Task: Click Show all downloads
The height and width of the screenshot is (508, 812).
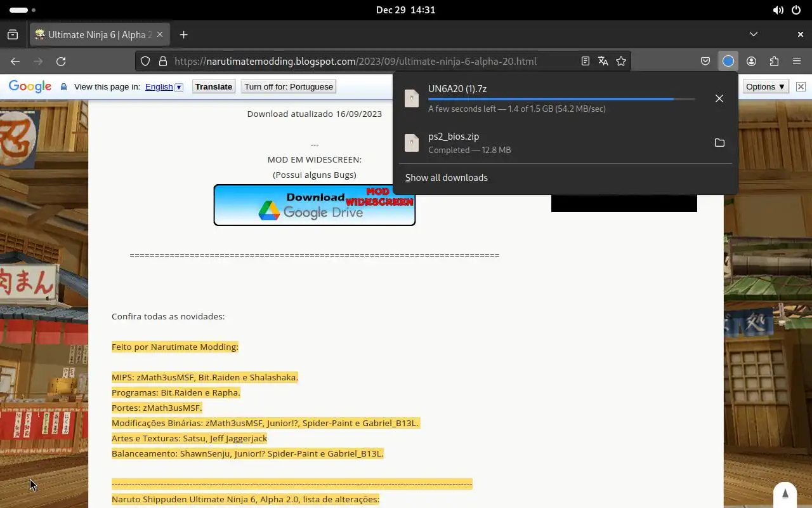Action: (x=446, y=178)
